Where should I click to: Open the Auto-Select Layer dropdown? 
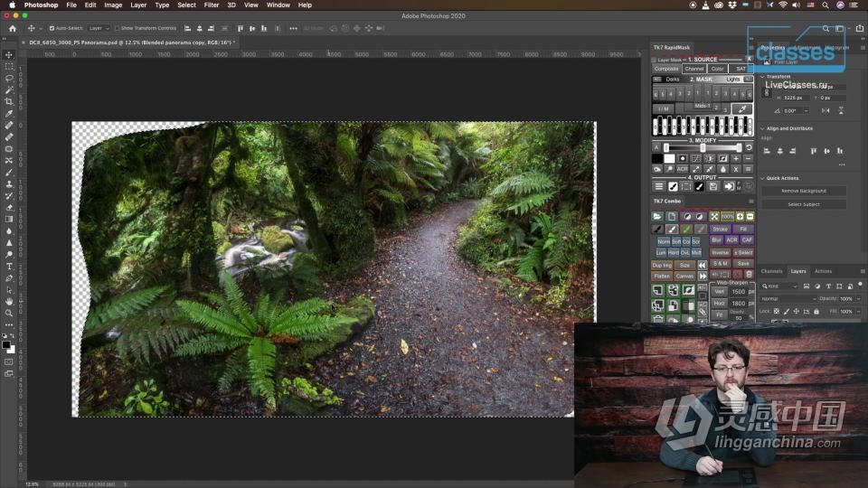click(x=97, y=28)
